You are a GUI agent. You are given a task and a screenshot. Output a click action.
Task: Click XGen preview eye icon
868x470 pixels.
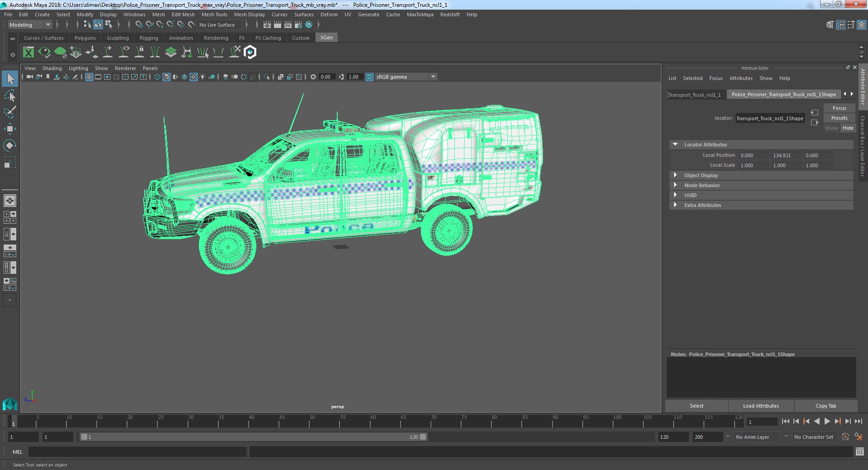[x=44, y=52]
